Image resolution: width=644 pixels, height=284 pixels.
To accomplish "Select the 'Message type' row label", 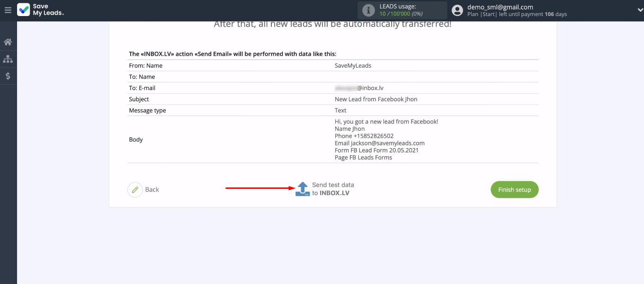I will [x=148, y=110].
